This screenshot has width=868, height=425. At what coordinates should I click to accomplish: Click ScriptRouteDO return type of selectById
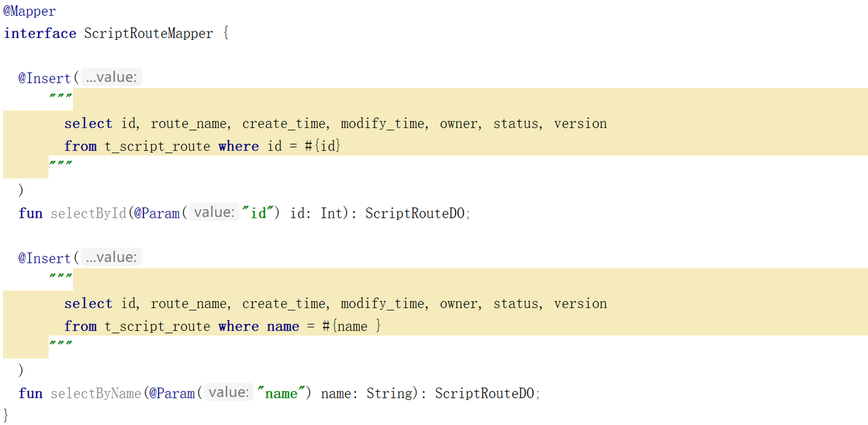coord(415,213)
